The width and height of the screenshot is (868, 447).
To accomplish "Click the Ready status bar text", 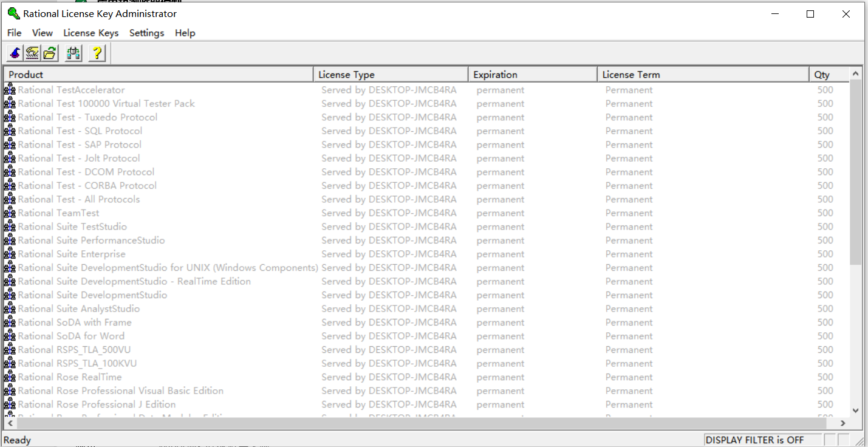I will (17, 440).
